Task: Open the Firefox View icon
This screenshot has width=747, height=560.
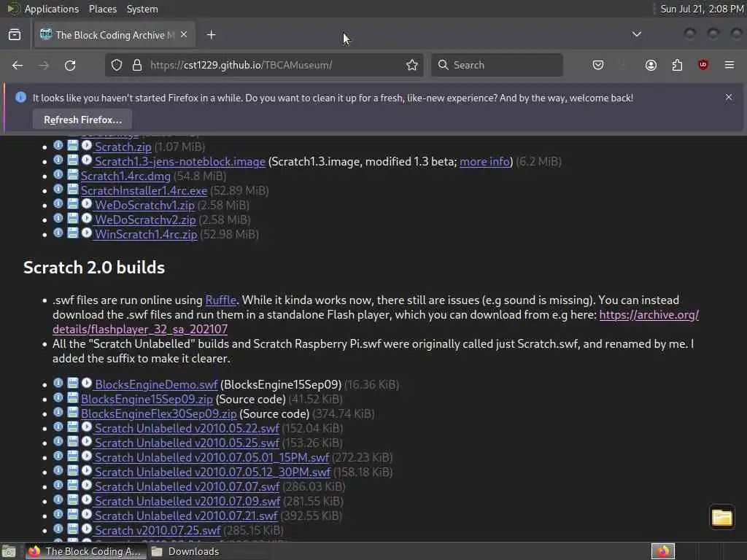Action: coord(15,35)
